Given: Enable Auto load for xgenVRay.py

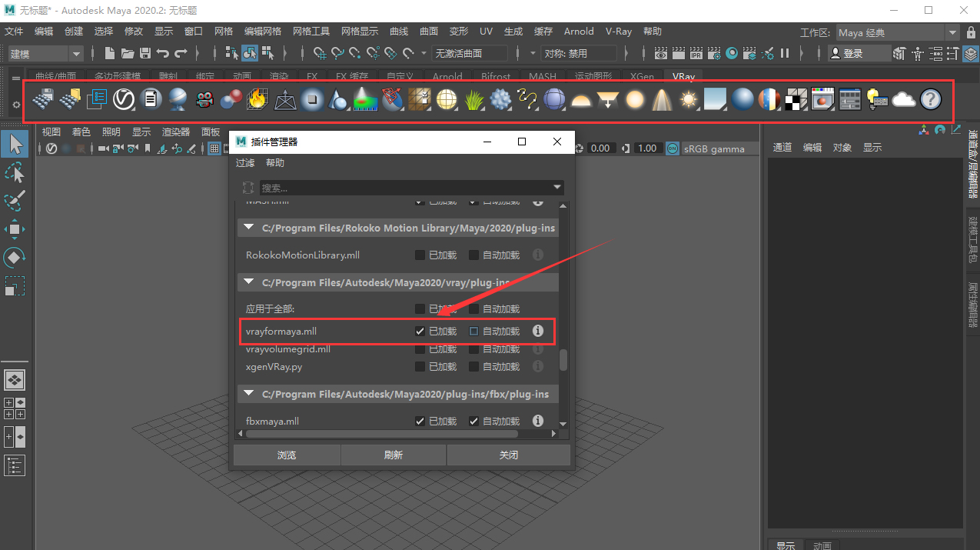Looking at the screenshot, I should [473, 366].
